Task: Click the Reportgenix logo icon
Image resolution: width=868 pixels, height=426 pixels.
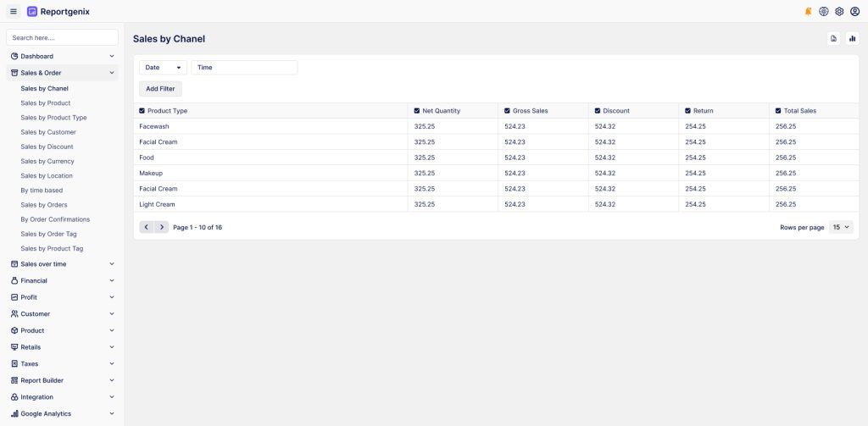Action: (32, 12)
